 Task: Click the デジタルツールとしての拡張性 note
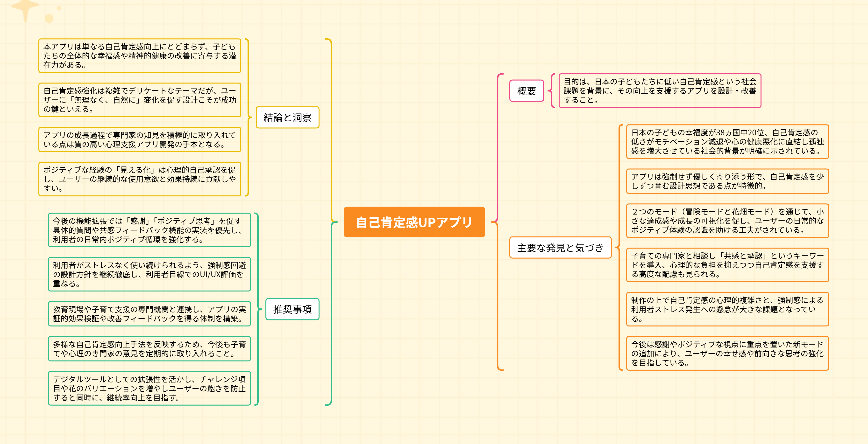tap(149, 388)
